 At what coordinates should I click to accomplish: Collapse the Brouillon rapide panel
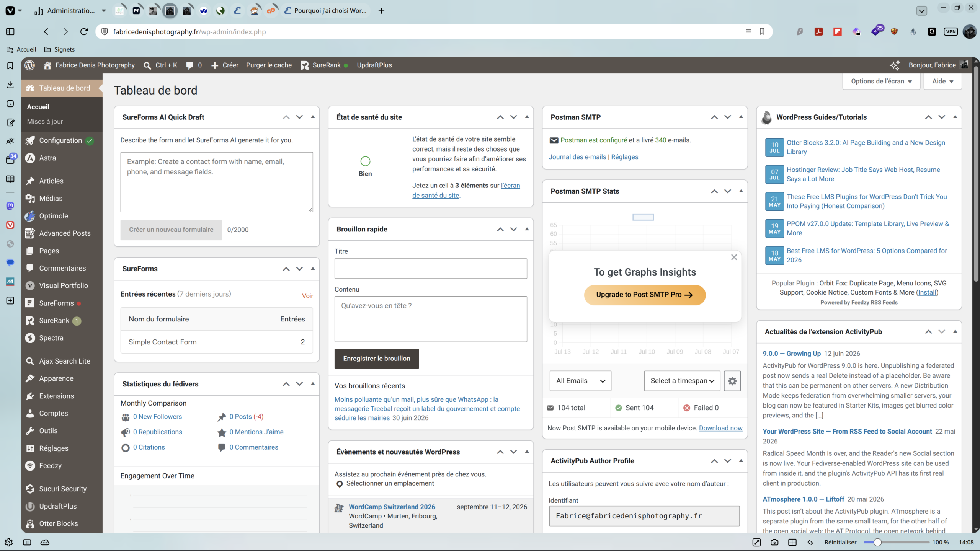coord(527,229)
